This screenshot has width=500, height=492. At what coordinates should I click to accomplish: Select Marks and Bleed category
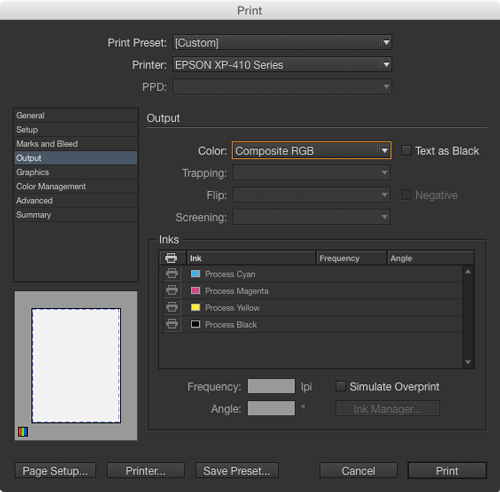[x=76, y=144]
